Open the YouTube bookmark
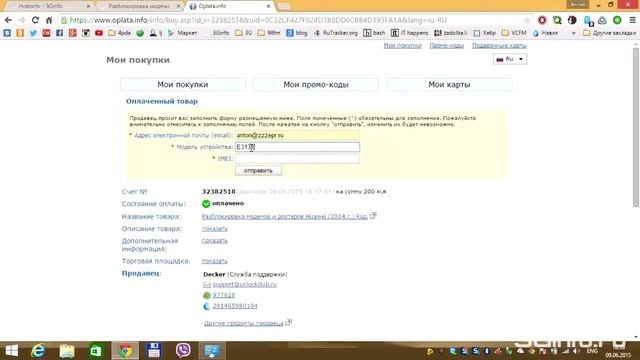640x360 pixels. pos(99,33)
